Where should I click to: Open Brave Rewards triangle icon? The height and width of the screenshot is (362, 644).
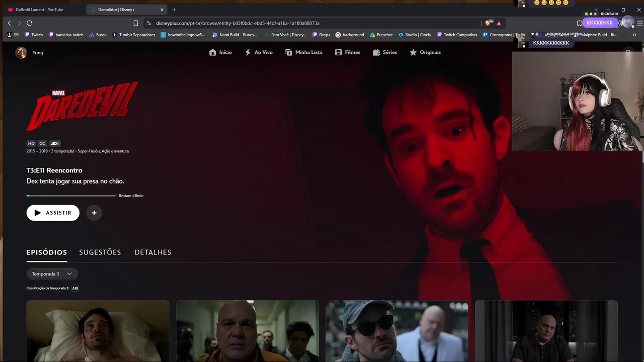tap(499, 23)
